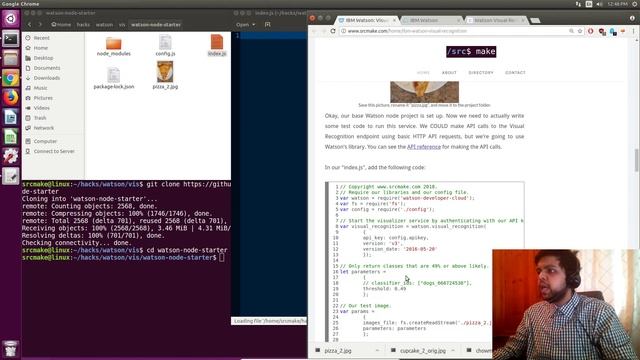Screen dimensions: 640x360
Task: Switch to the IBM Watson: Visual tab
Action: [366, 20]
